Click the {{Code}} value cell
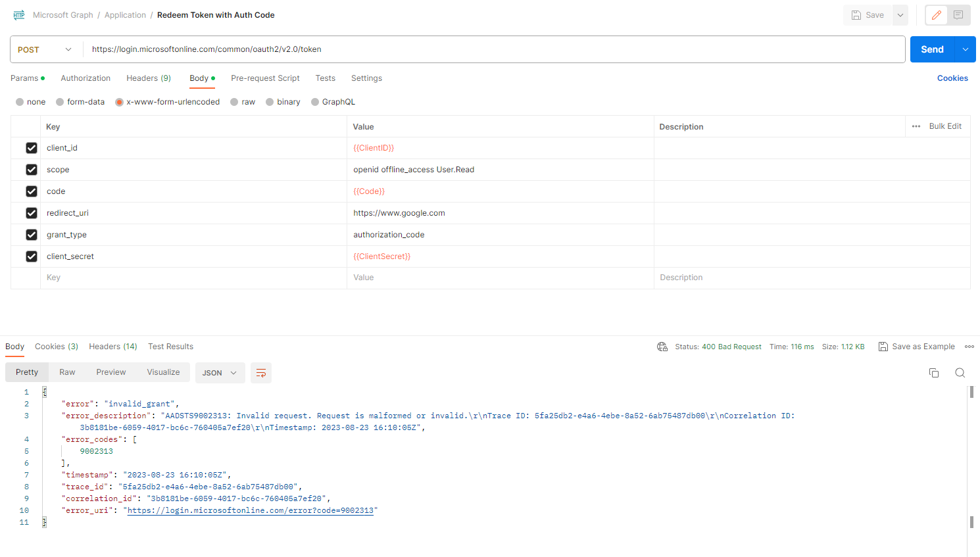 click(500, 191)
